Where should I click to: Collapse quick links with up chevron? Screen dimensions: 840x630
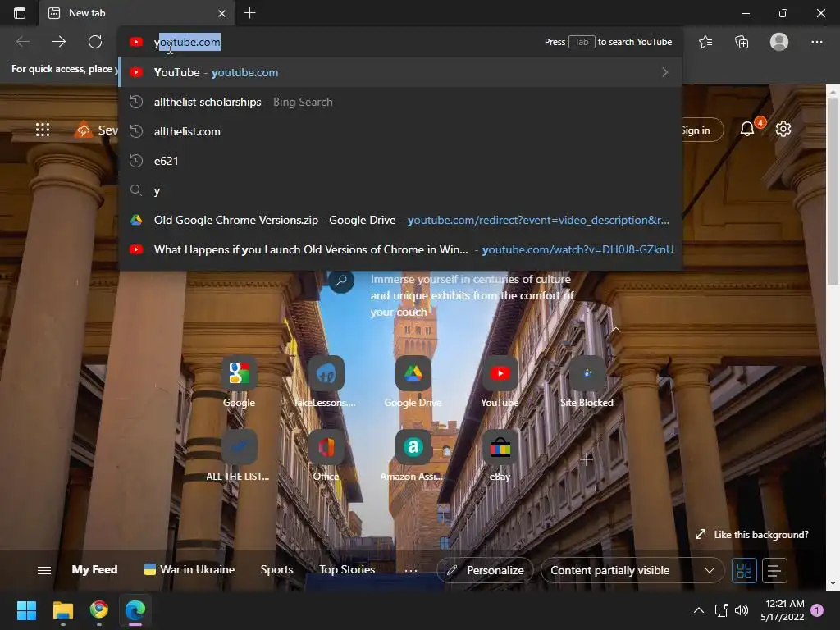615,330
